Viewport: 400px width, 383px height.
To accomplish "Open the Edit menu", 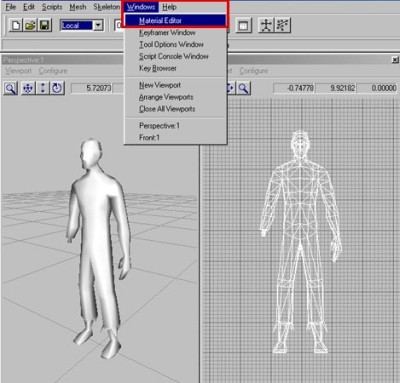I will [x=29, y=7].
